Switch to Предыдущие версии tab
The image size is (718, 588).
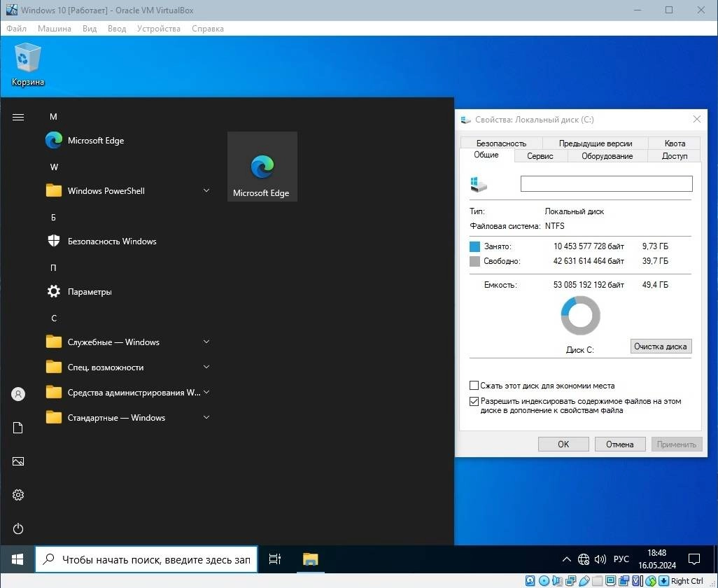(596, 143)
